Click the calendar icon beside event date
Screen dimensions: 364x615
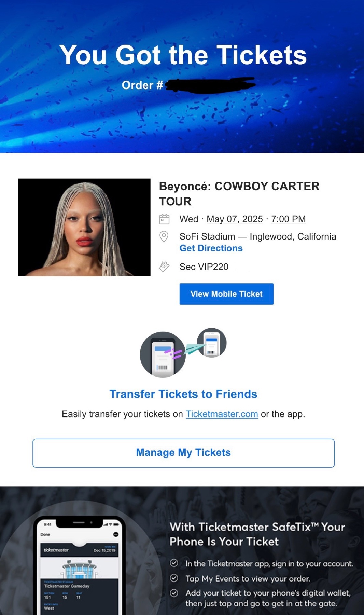tap(164, 219)
